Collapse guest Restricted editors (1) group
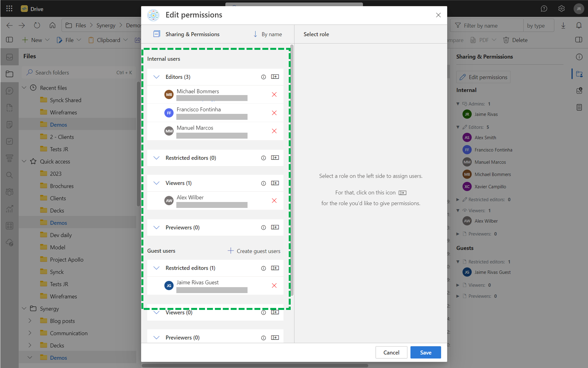The height and width of the screenshot is (368, 588). pos(157,268)
